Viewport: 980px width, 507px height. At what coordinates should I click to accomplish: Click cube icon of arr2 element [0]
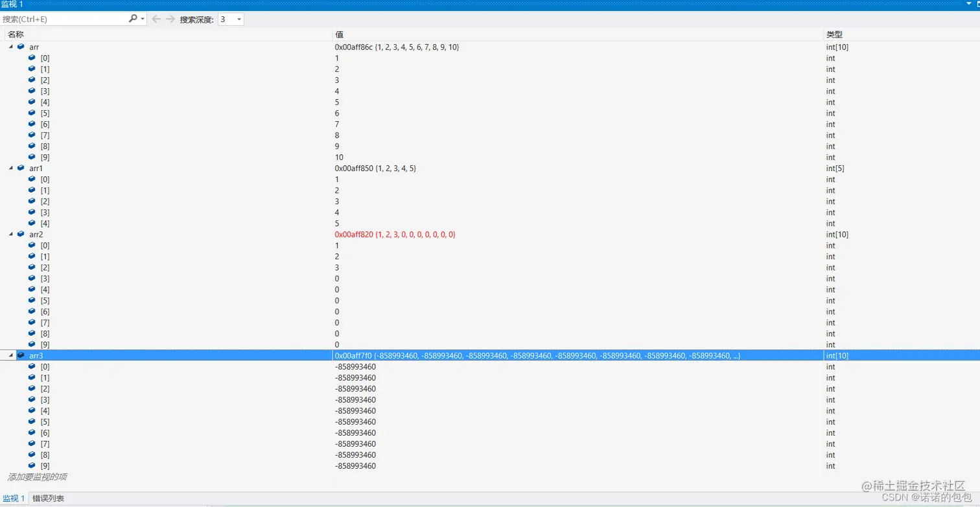[32, 245]
